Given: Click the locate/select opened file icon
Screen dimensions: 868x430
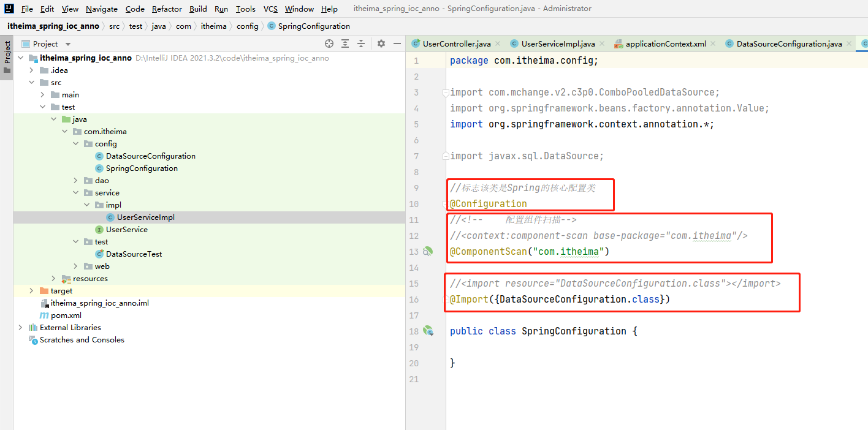Looking at the screenshot, I should pyautogui.click(x=329, y=43).
